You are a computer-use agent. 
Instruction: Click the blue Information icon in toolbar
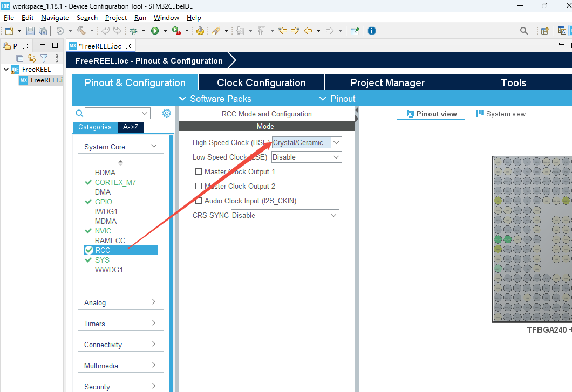point(372,31)
